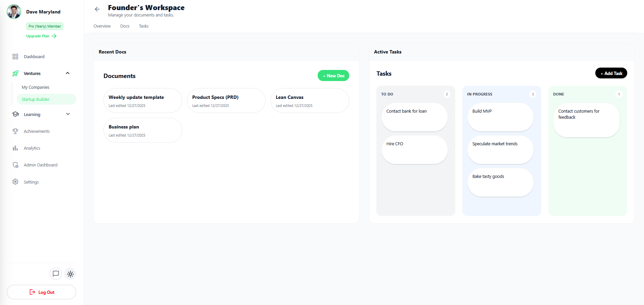Select the Learning graduation icon
This screenshot has width=644, height=305.
[15, 114]
